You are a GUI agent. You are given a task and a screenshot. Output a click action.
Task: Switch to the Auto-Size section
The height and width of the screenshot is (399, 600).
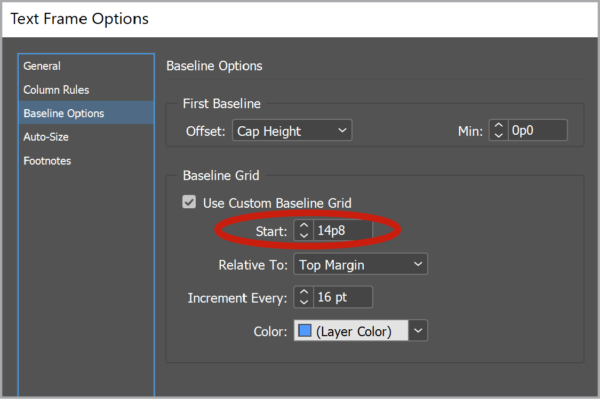[86, 137]
